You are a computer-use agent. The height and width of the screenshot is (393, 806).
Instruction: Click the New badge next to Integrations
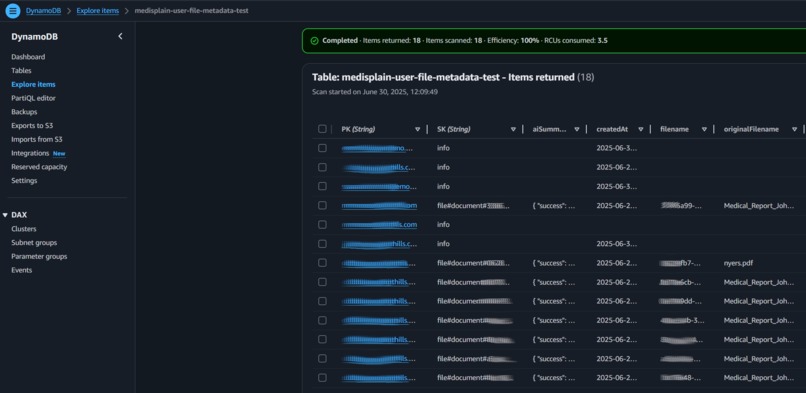(x=59, y=154)
